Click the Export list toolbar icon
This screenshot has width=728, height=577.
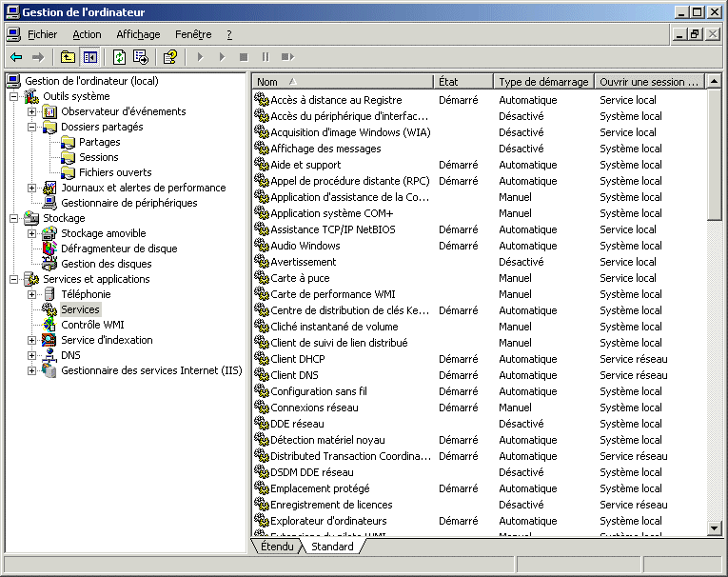coord(141,57)
